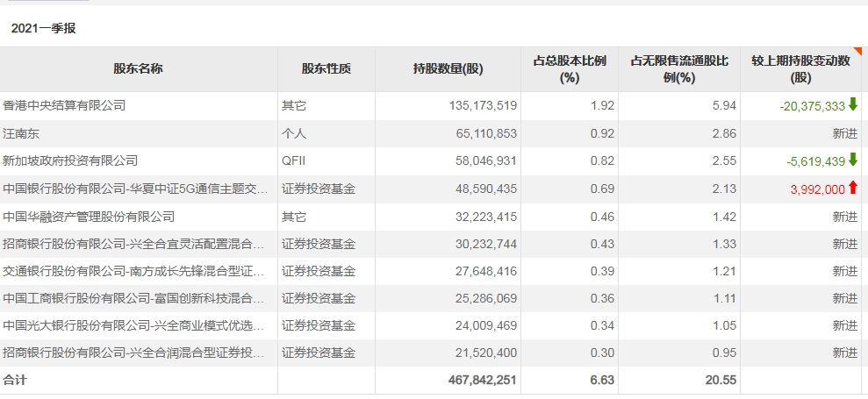Click the 占无限售流通股比例(%) column header

678,69
